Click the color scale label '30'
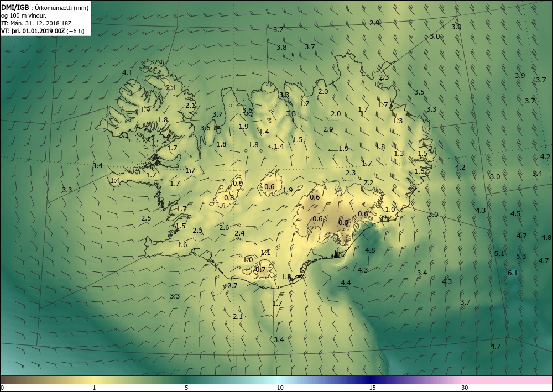This screenshot has height=392, width=553. point(465,388)
